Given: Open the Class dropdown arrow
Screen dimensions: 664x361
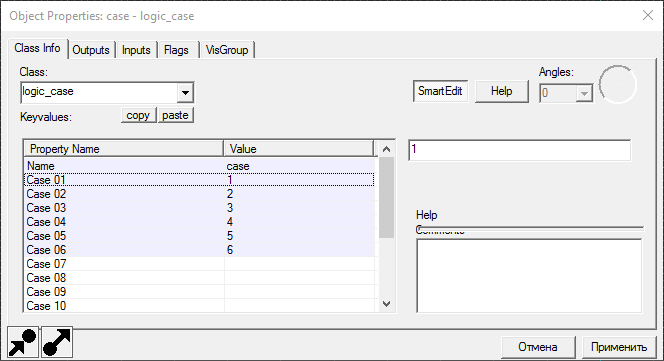Looking at the screenshot, I should tap(185, 93).
